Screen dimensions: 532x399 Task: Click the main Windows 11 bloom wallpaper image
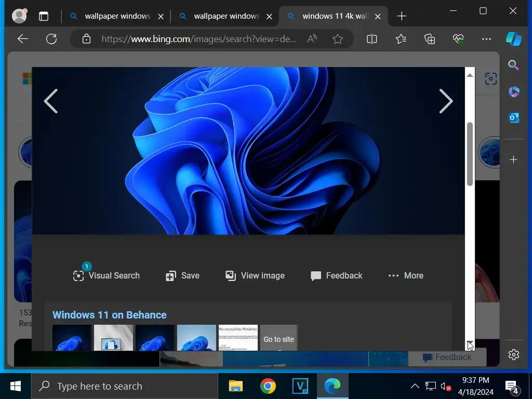pyautogui.click(x=248, y=151)
